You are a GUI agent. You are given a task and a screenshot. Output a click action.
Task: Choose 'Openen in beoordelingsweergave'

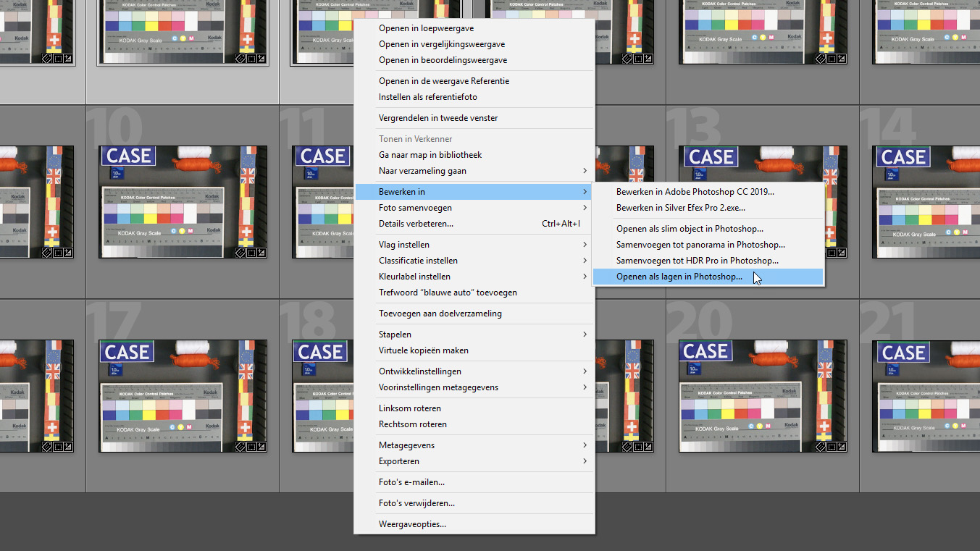pyautogui.click(x=474, y=60)
